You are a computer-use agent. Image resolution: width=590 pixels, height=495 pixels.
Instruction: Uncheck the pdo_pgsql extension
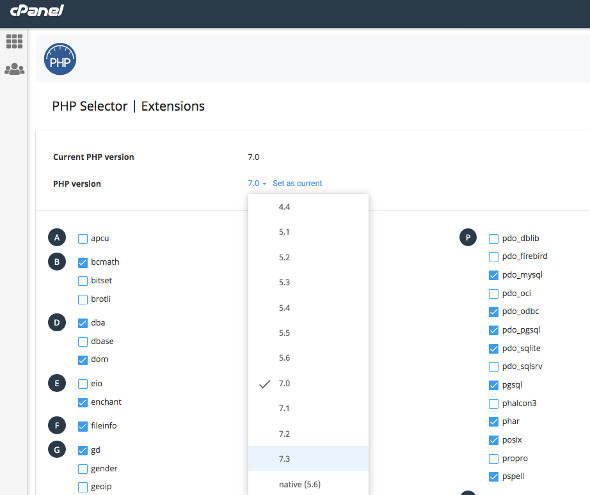[494, 330]
